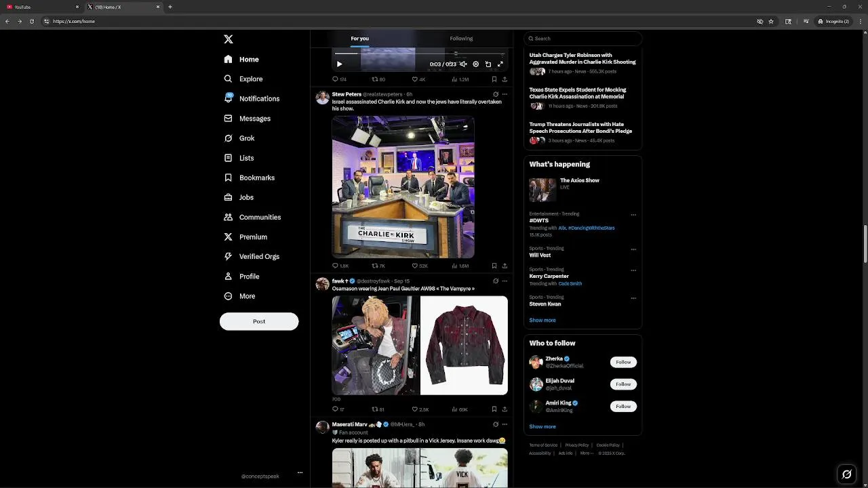Bookmark the Stew Peters post
868x488 pixels.
click(x=494, y=266)
